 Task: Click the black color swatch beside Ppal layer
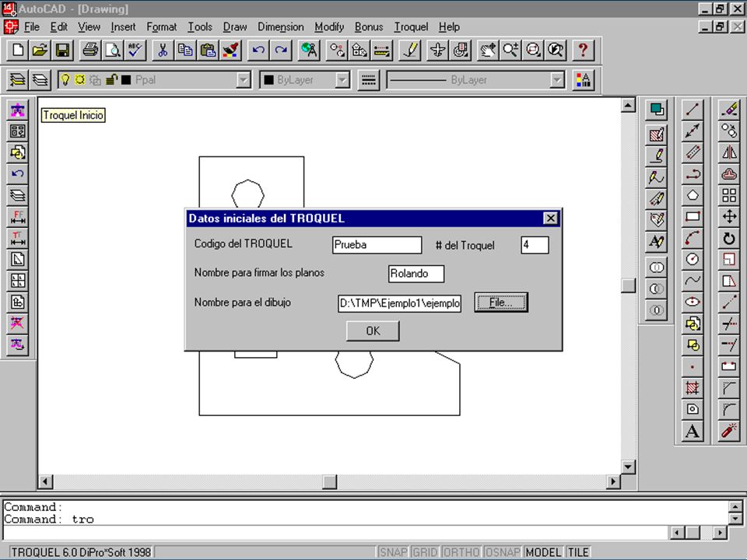[126, 79]
